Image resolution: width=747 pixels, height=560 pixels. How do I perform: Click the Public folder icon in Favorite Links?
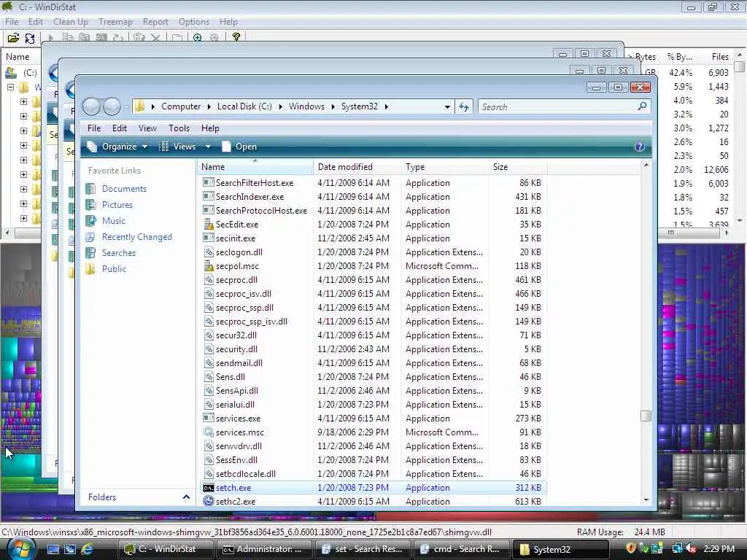point(90,269)
